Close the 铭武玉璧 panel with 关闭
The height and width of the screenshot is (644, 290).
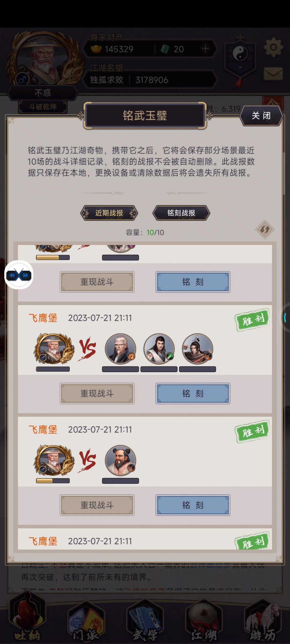click(x=261, y=116)
